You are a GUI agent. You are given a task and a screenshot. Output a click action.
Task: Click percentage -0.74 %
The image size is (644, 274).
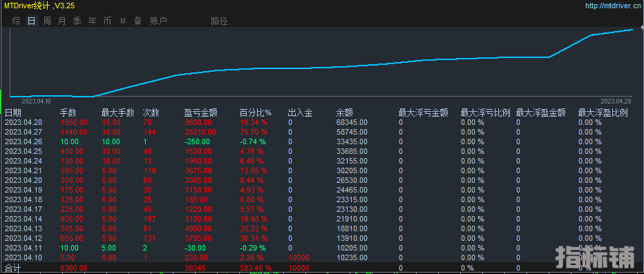coord(253,141)
